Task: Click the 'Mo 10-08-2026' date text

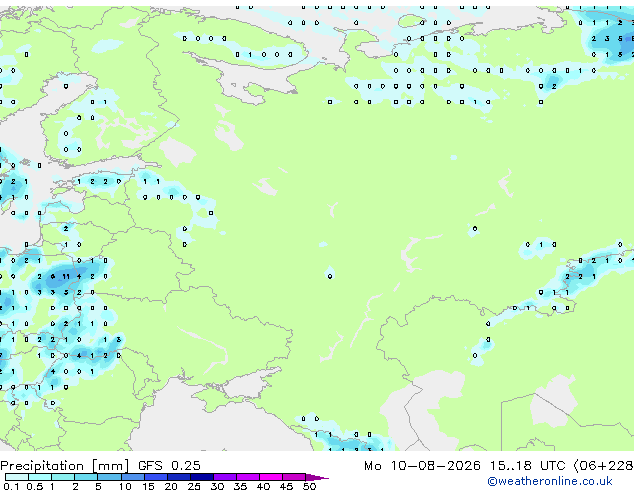Action: click(x=422, y=465)
